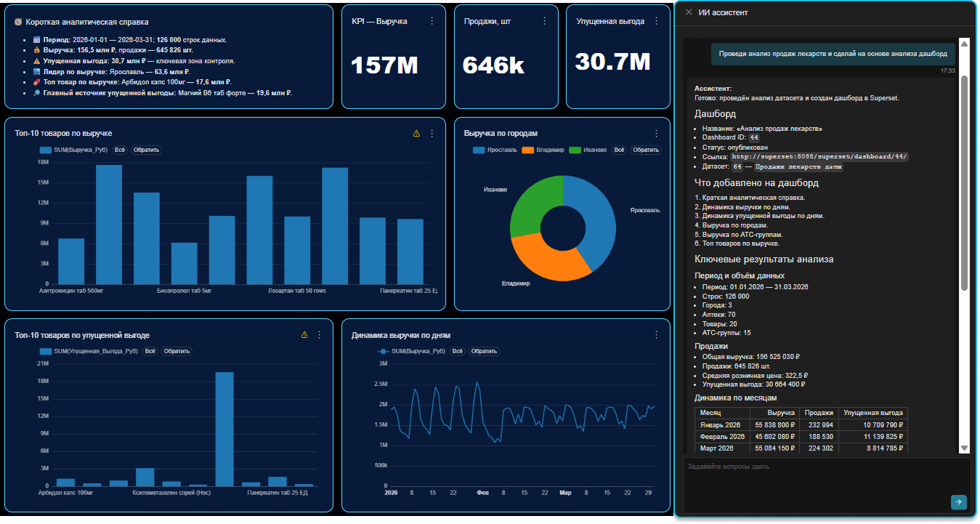Screen dimensions: 980x524
Task: Click the Динамика по месяцам subheading
Action: click(735, 398)
